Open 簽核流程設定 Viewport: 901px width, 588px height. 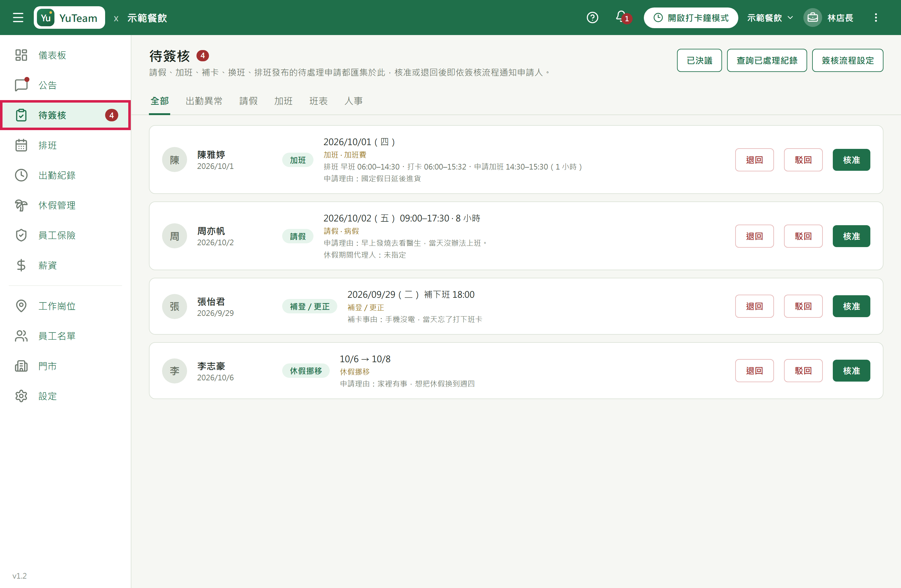pos(847,60)
